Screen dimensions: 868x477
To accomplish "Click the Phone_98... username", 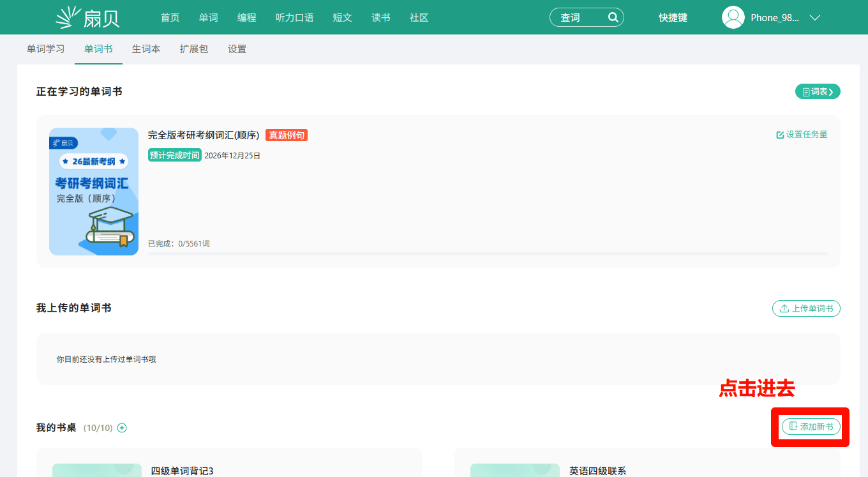I will tap(775, 18).
